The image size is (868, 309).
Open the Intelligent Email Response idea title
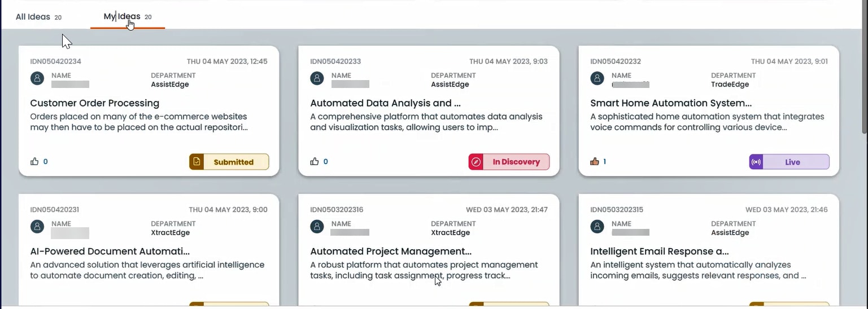(x=659, y=251)
